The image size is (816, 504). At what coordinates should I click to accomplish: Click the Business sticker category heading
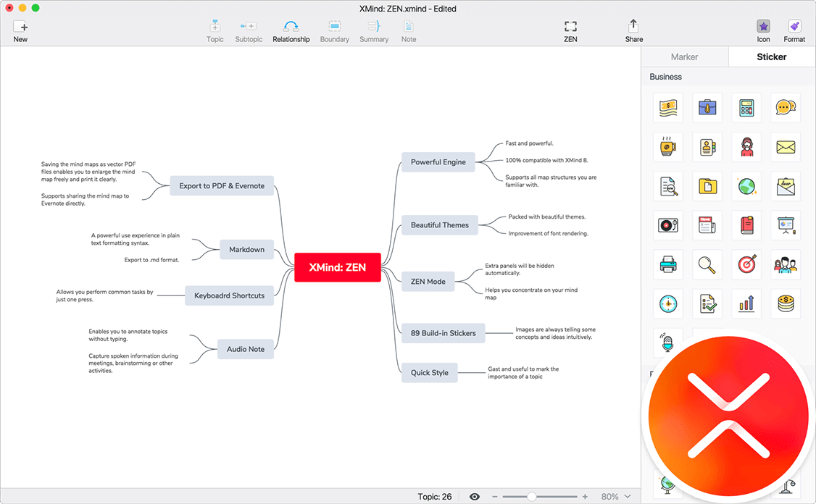click(x=665, y=77)
